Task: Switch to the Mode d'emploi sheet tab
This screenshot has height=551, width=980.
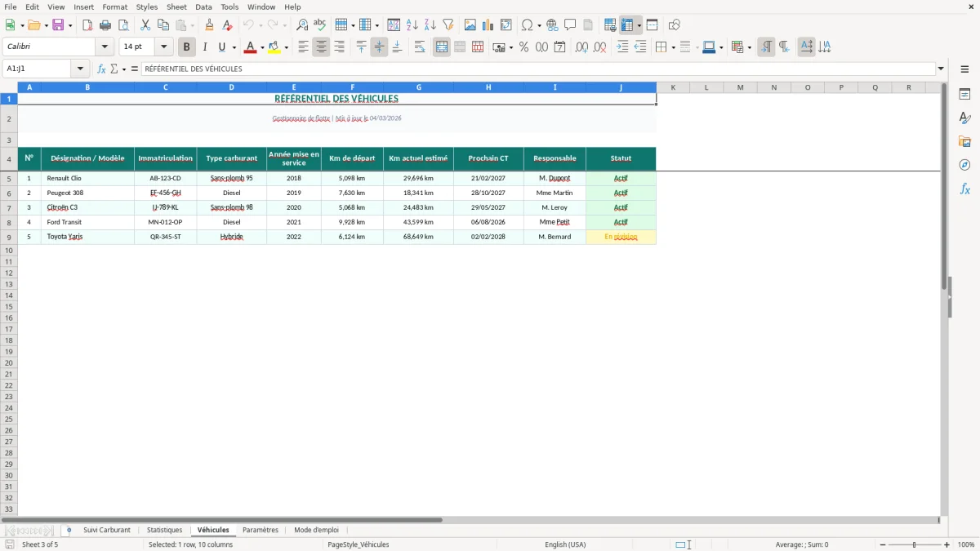Action: [x=316, y=530]
